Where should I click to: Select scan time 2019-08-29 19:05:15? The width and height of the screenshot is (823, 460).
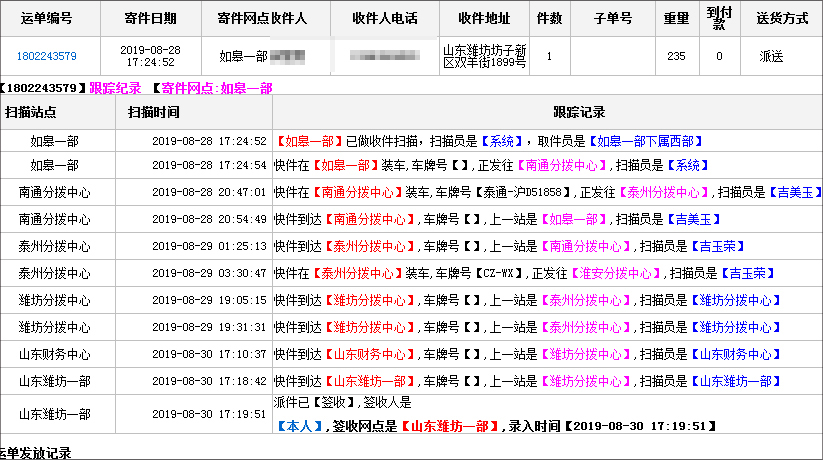[209, 300]
